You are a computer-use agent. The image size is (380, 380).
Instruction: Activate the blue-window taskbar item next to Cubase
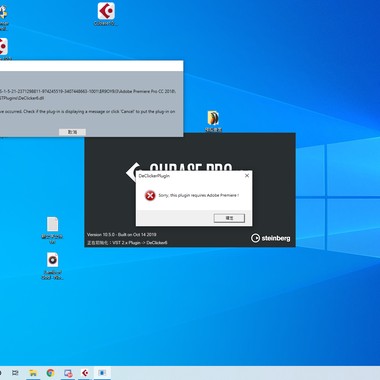point(102,373)
